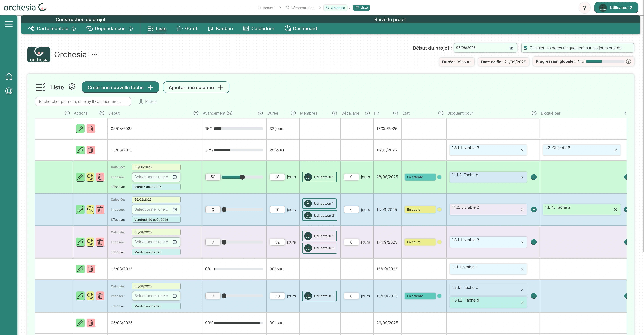This screenshot has height=335, width=644.
Task: Delete the 0% row ending 15/09/2025
Action: pos(91,269)
